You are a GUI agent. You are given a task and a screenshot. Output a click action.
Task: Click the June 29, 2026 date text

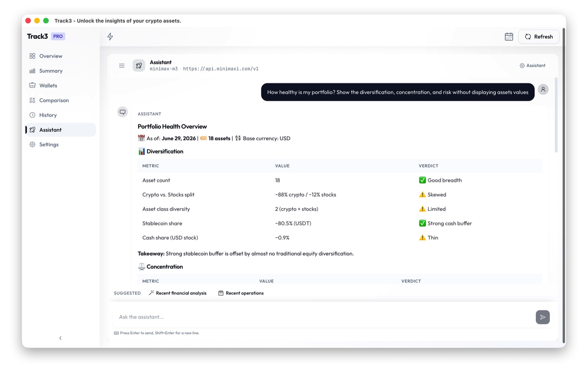pos(179,138)
